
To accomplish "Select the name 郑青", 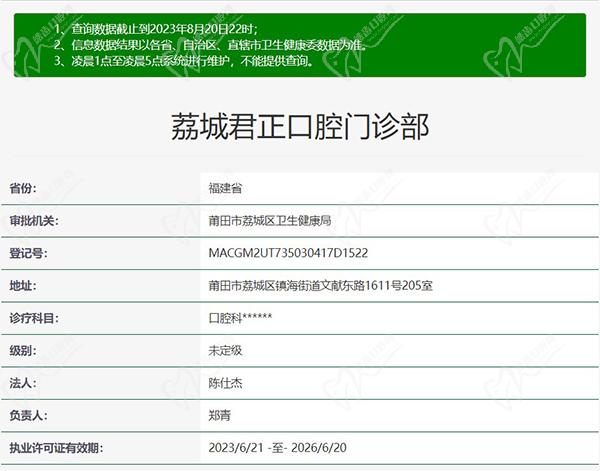I will tap(220, 416).
